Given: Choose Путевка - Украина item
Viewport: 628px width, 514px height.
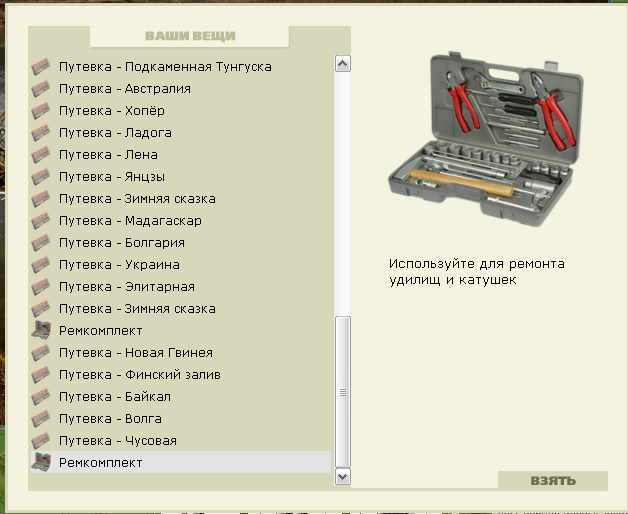Looking at the screenshot, I should (x=181, y=265).
